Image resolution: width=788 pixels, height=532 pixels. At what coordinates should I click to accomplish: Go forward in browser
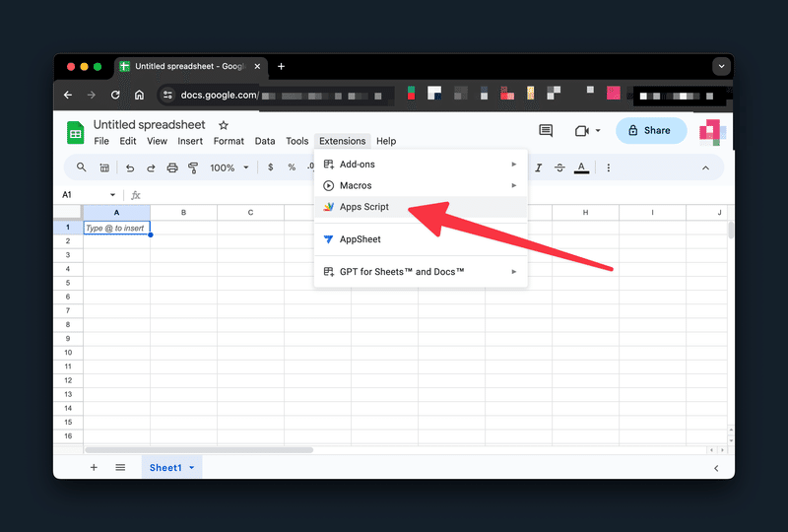click(91, 95)
